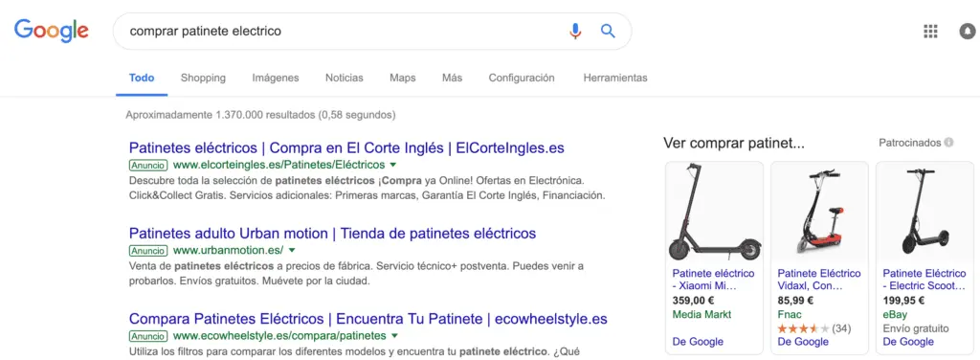The width and height of the screenshot is (980, 360).
Task: Click the Envío gratuito text
Action: pos(916,328)
